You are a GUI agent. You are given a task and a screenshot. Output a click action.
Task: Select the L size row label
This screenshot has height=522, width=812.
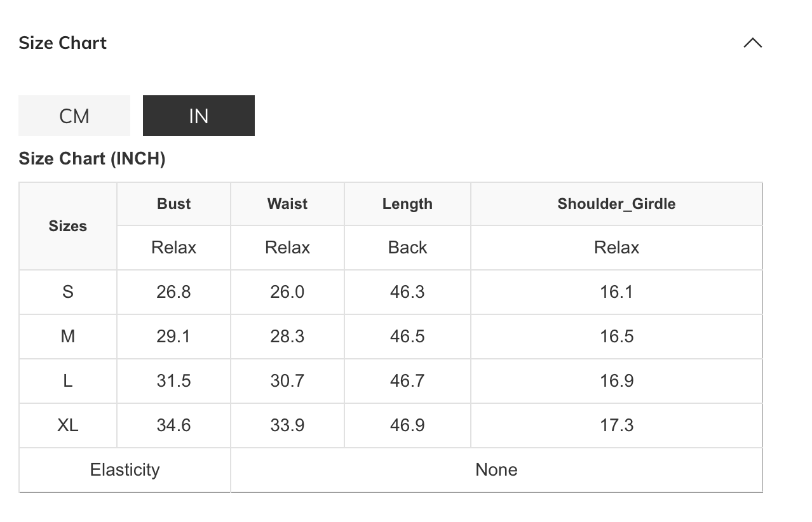point(68,381)
